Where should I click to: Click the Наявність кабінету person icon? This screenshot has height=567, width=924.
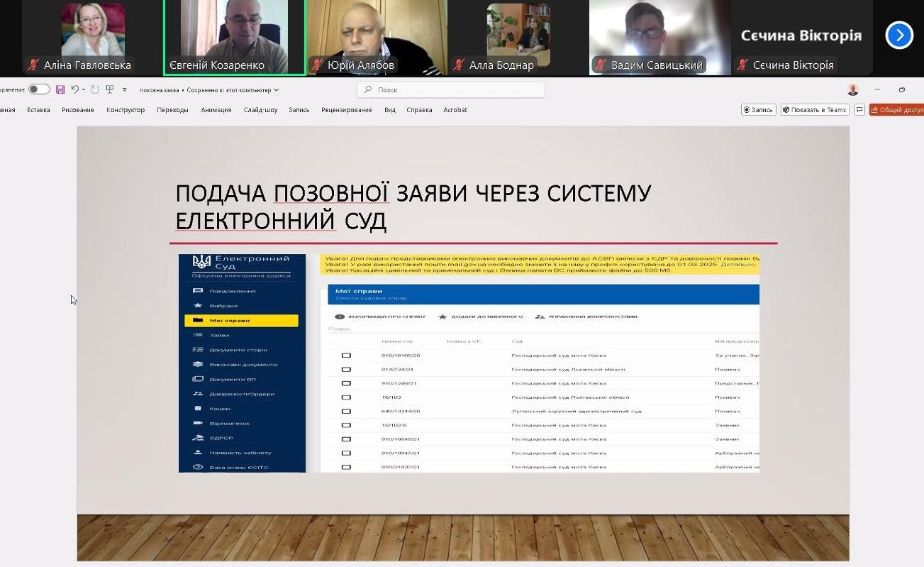coord(198,453)
